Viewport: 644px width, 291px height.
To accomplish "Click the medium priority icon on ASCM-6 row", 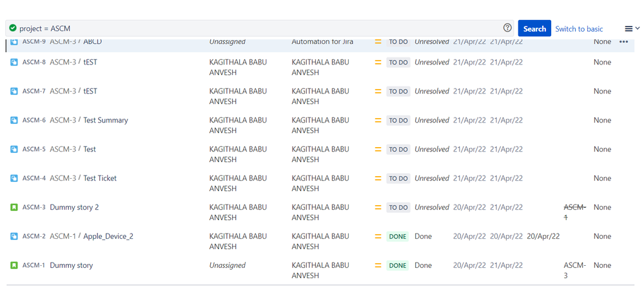I will click(378, 121).
